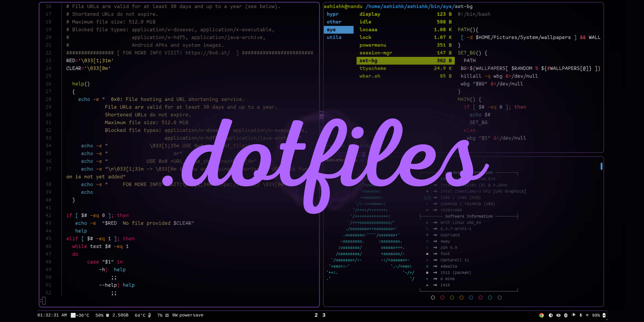
Task: Click the SET_BG() function line in the preview
Action: click(472, 53)
